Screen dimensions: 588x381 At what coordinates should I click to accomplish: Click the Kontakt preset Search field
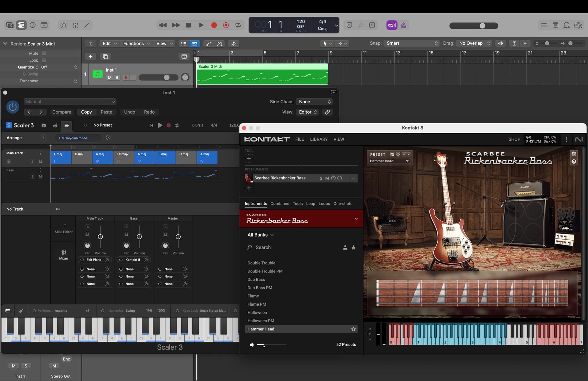292,247
